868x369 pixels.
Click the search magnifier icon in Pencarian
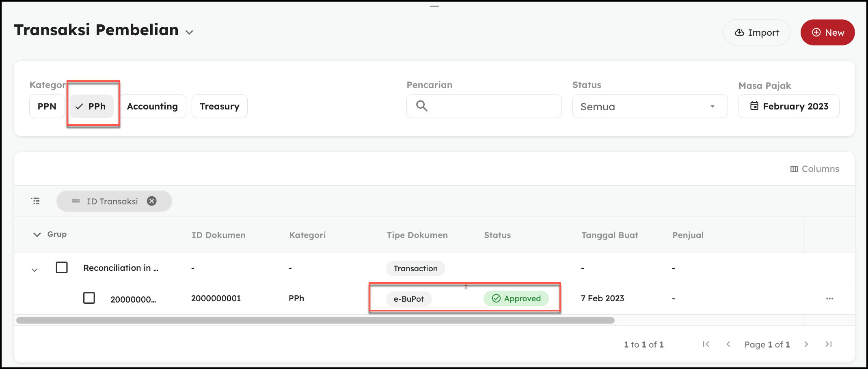pyautogui.click(x=422, y=106)
